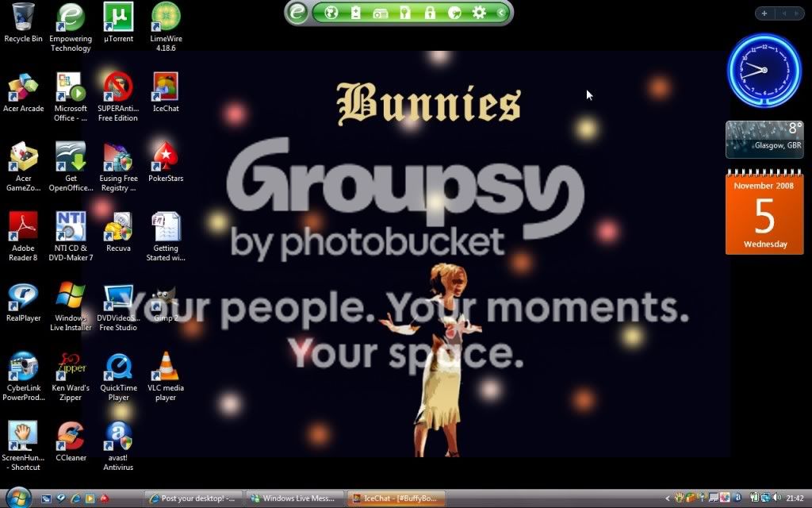Open Acer Arcade desktop icon

pyautogui.click(x=23, y=93)
